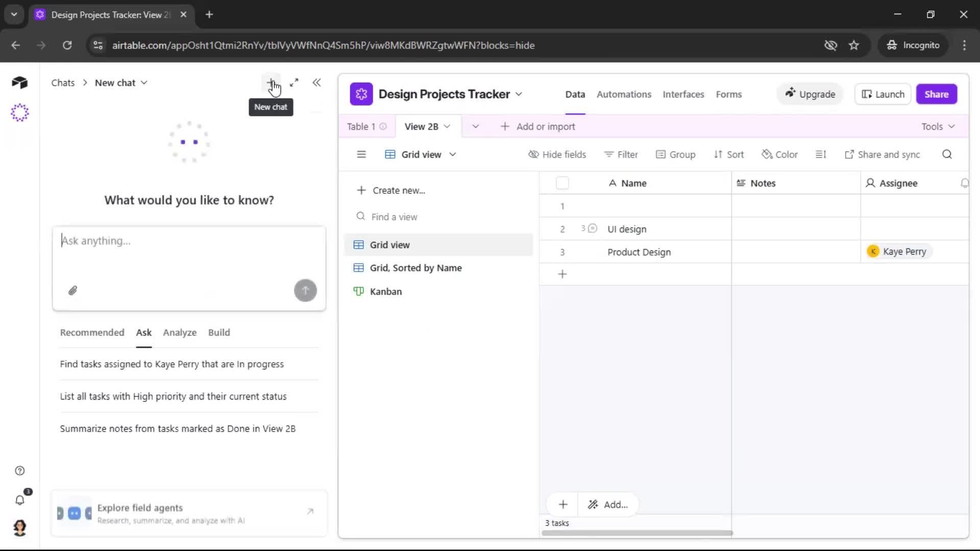Click the tracking protection eye icon
This screenshot has width=980, height=551.
pyautogui.click(x=830, y=45)
